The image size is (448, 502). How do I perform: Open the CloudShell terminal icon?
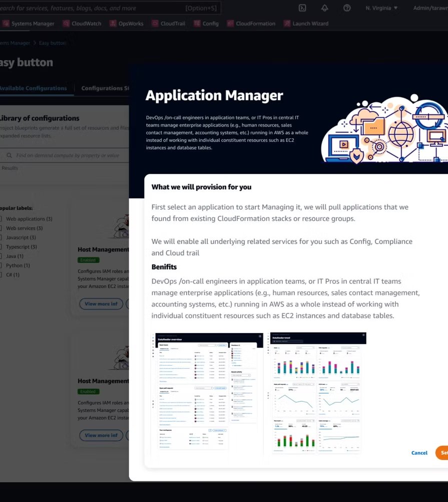(x=302, y=8)
